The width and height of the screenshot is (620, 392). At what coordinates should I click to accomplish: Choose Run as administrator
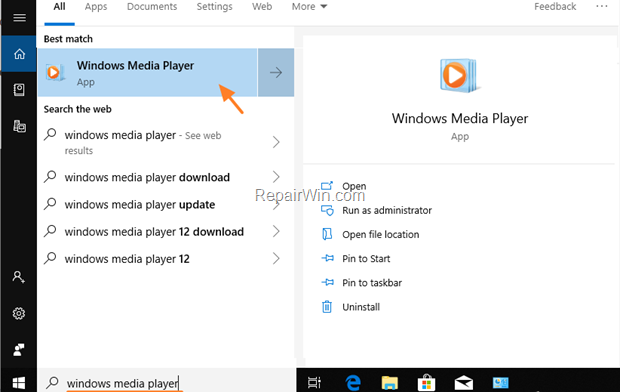376,210
